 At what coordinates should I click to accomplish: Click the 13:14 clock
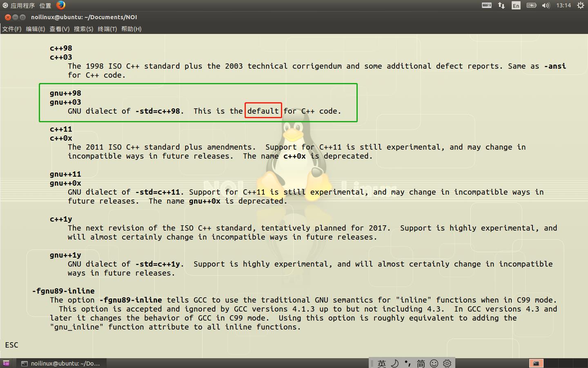click(563, 5)
